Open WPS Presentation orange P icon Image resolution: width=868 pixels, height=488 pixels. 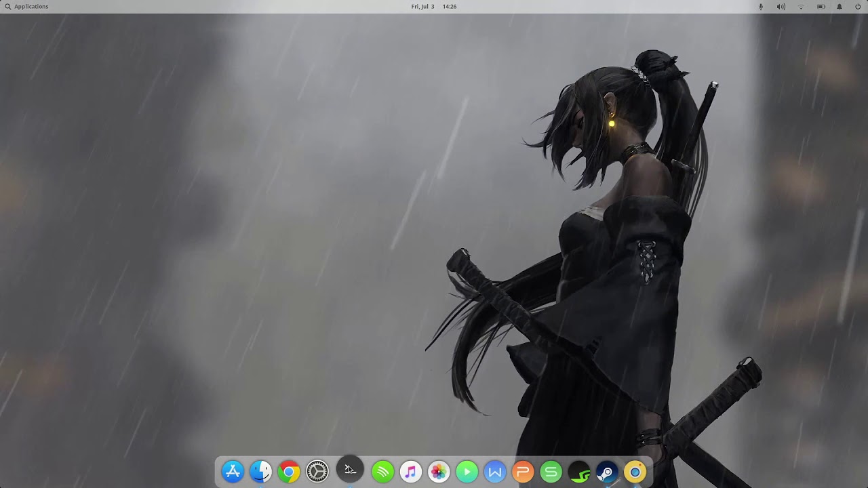523,471
